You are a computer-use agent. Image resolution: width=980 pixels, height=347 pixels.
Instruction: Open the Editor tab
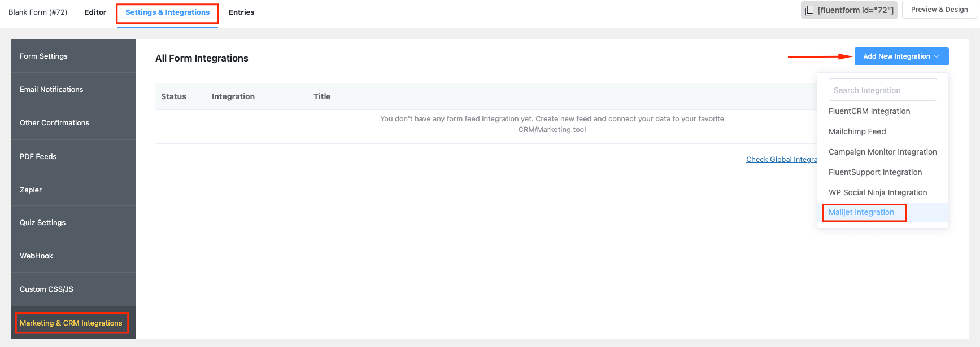(95, 12)
